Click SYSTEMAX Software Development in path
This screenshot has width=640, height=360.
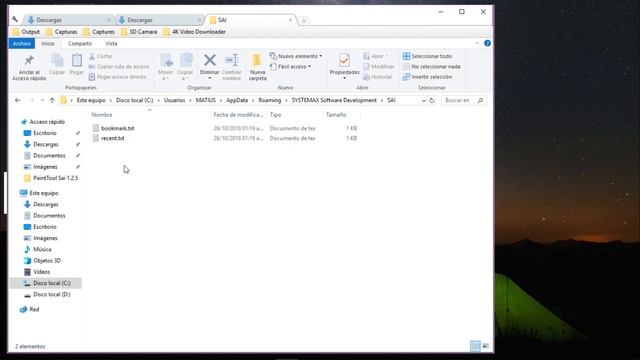[x=334, y=100]
